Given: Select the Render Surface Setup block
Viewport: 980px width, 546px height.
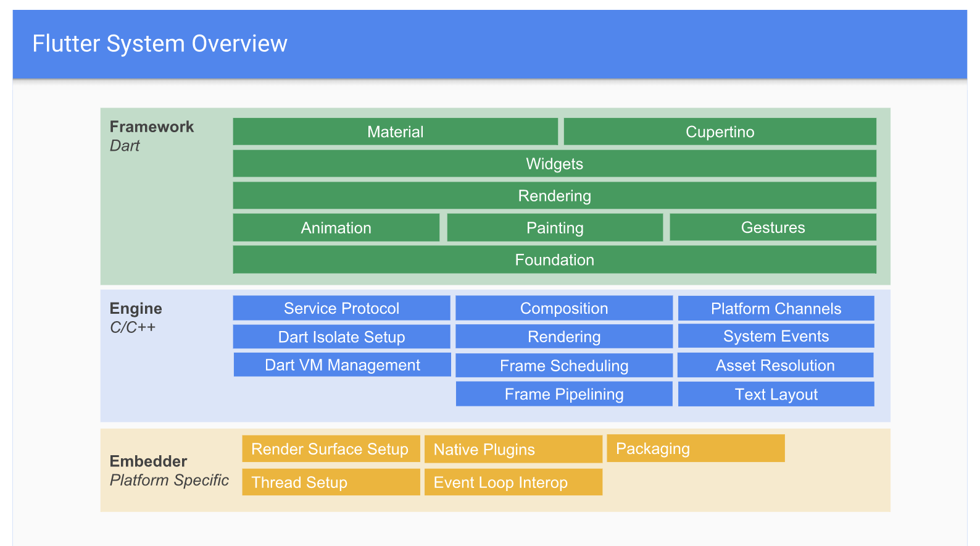Looking at the screenshot, I should 331,449.
